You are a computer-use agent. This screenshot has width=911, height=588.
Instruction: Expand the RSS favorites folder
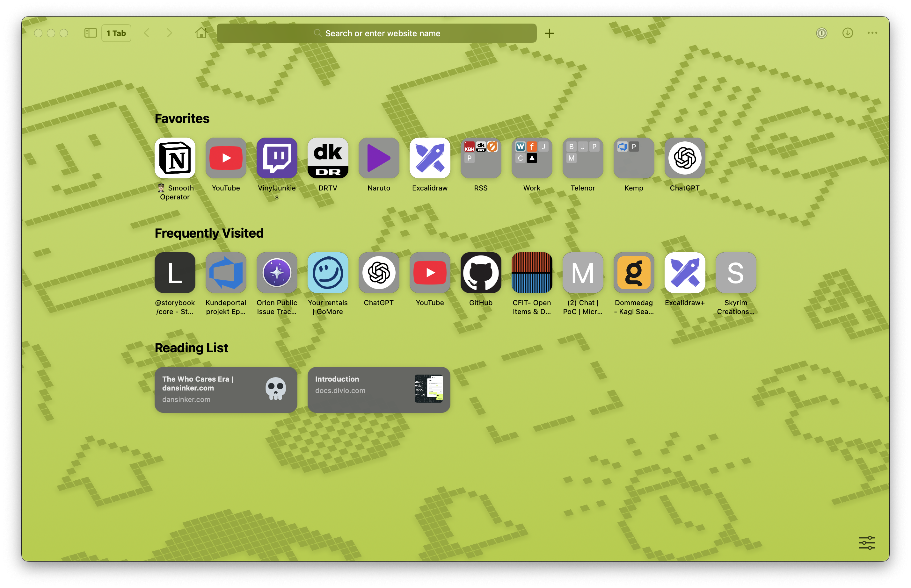(480, 158)
